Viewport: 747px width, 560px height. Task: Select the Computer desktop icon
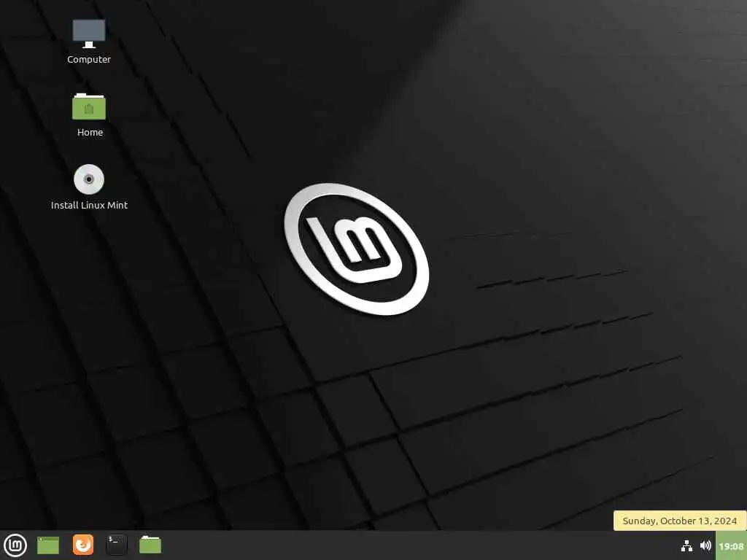pyautogui.click(x=88, y=34)
